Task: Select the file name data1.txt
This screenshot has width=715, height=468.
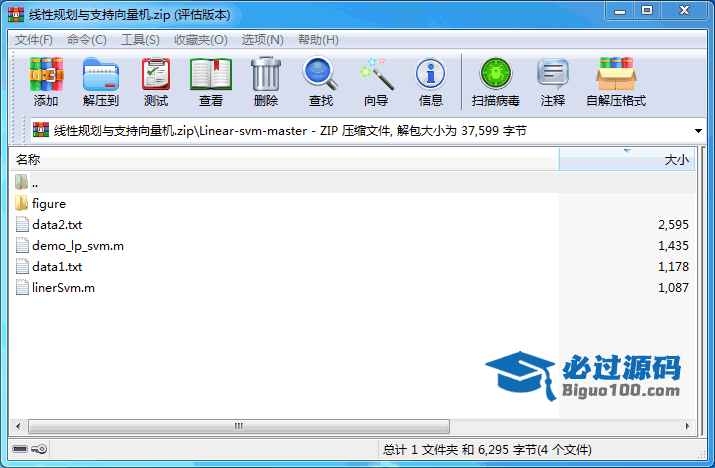Action: [57, 267]
